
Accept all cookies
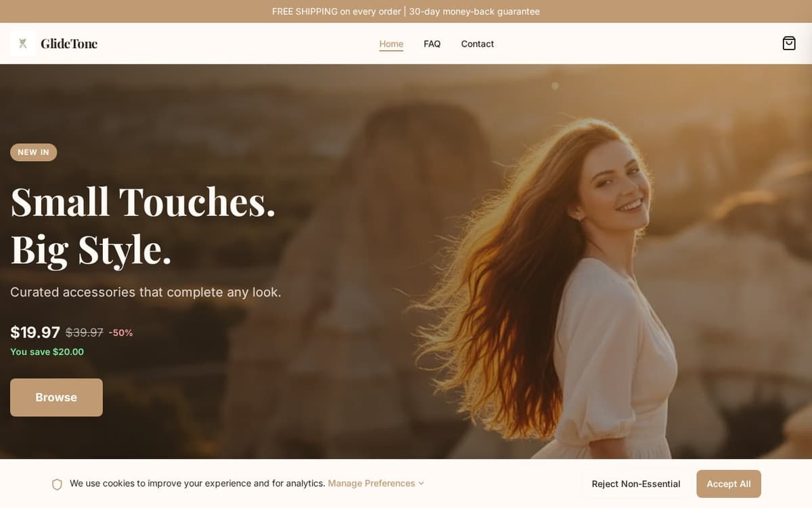[729, 484]
